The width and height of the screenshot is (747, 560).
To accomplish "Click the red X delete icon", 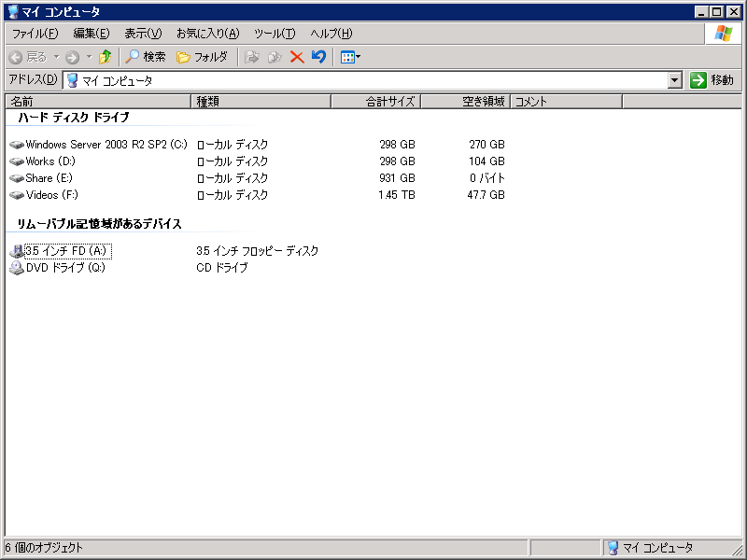I will point(297,57).
